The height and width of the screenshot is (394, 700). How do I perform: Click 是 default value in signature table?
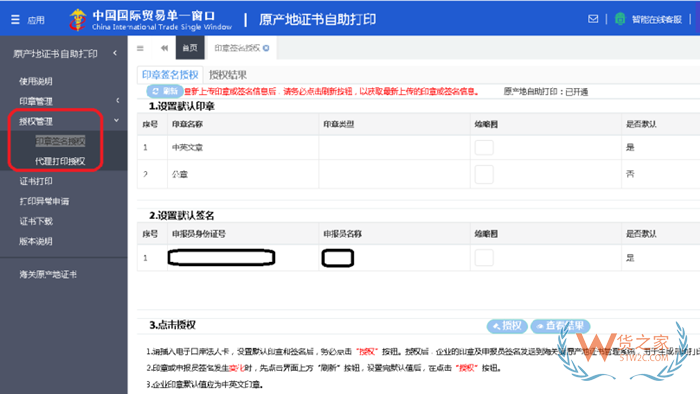[630, 258]
